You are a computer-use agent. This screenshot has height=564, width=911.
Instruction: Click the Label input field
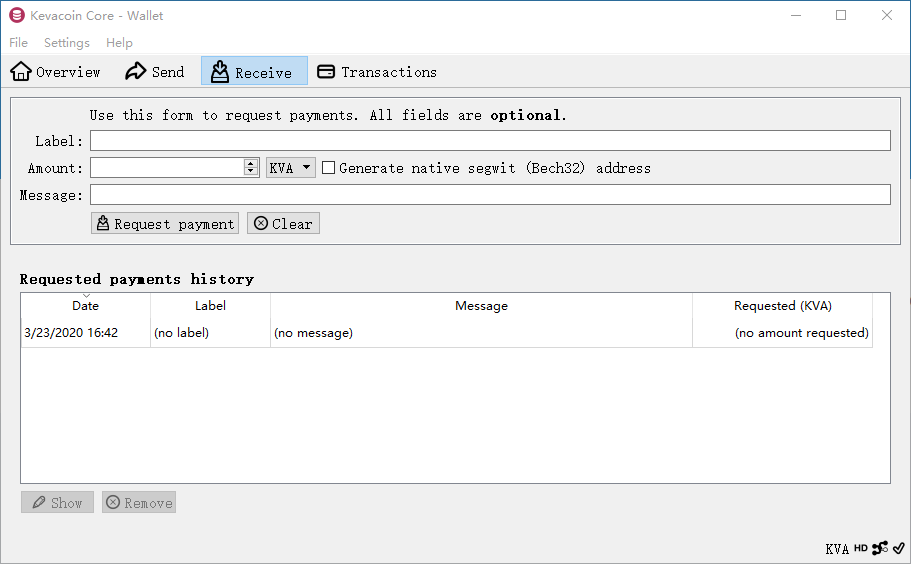[x=490, y=141]
